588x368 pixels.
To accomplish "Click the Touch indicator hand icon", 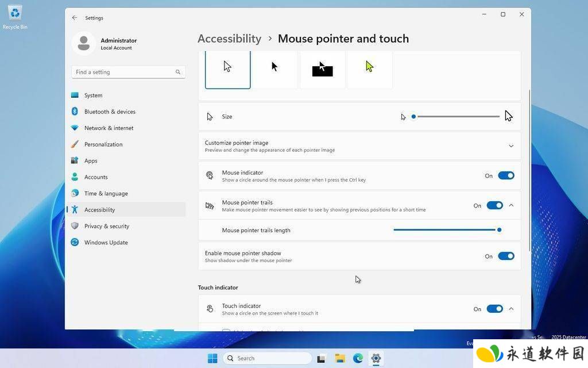I will (210, 309).
